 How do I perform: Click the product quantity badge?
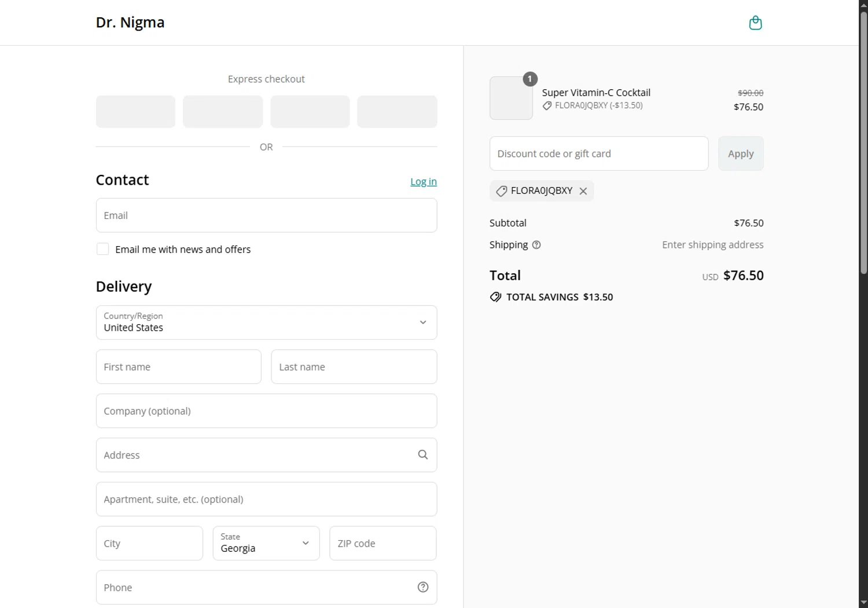click(x=530, y=79)
